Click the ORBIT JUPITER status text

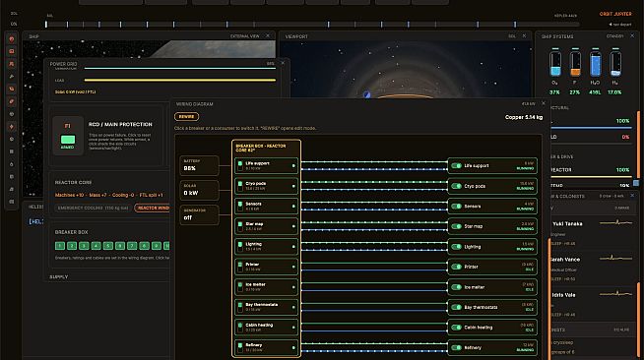click(615, 14)
